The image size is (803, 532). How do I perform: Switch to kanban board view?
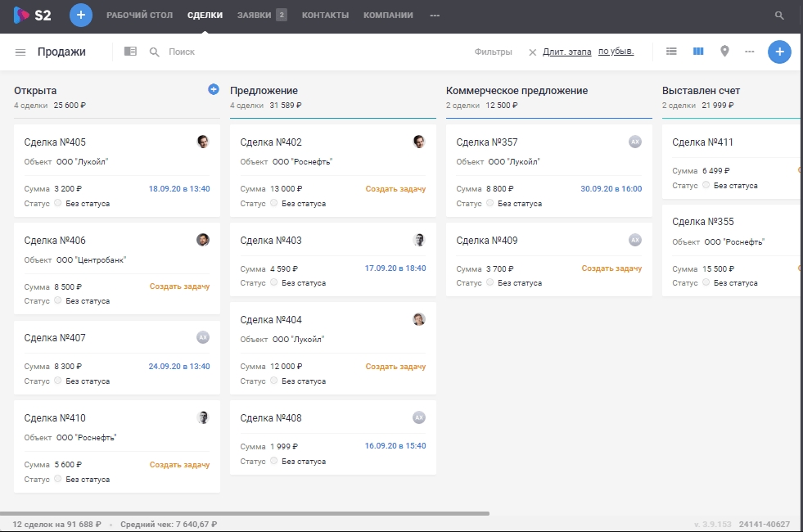point(698,52)
